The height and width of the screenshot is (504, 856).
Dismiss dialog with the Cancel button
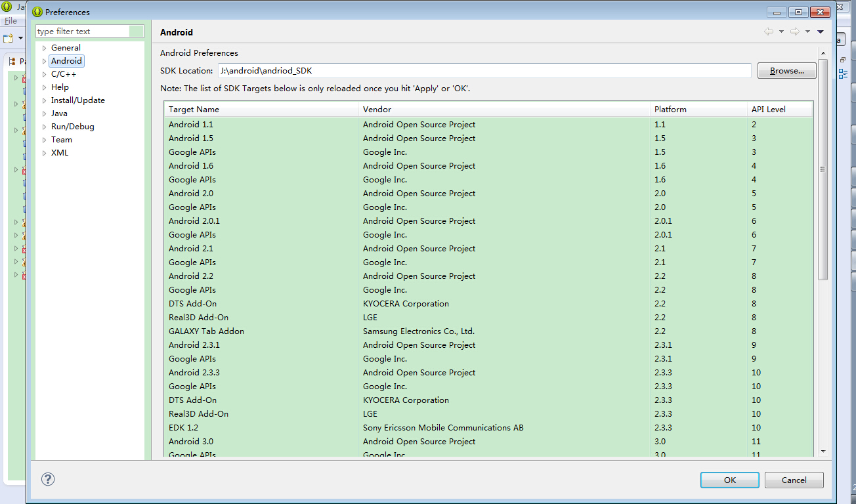[x=794, y=480]
